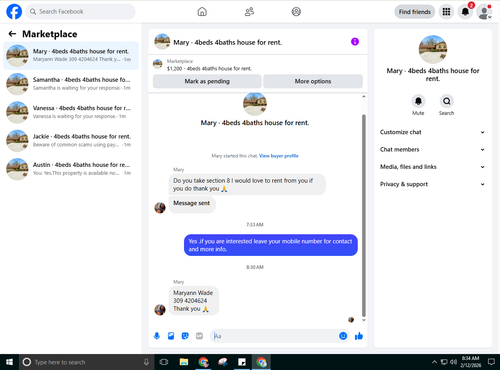Open File Explorer from the taskbar

[184, 362]
